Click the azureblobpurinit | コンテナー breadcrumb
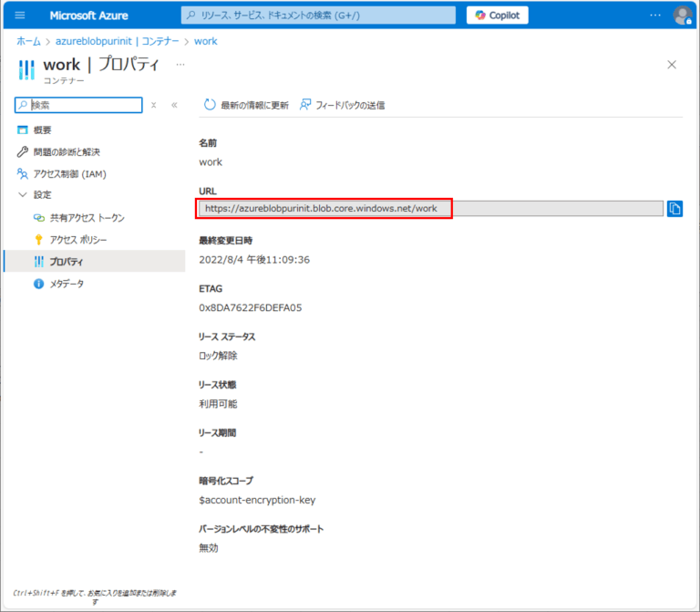Screen dimensions: 700x612 click(x=115, y=41)
